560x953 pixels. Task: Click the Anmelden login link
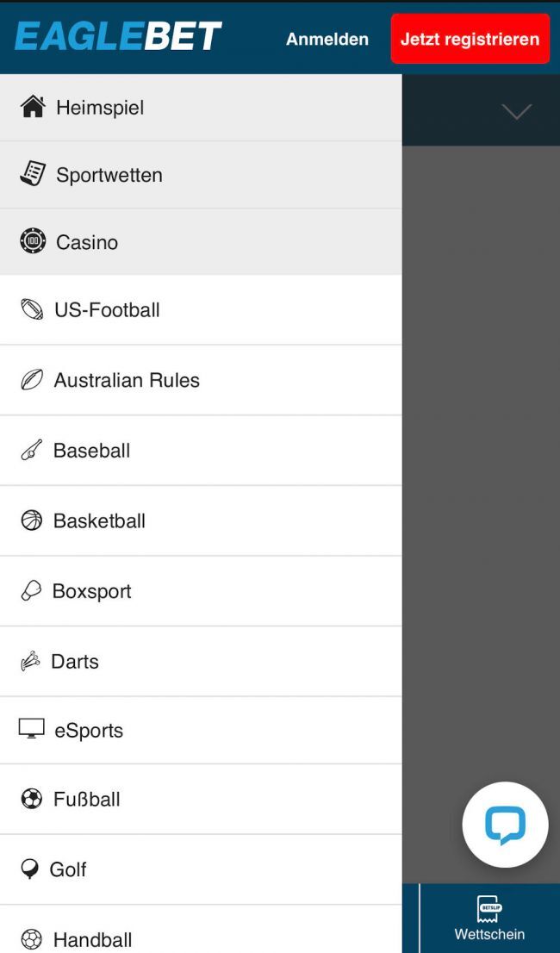tap(327, 39)
